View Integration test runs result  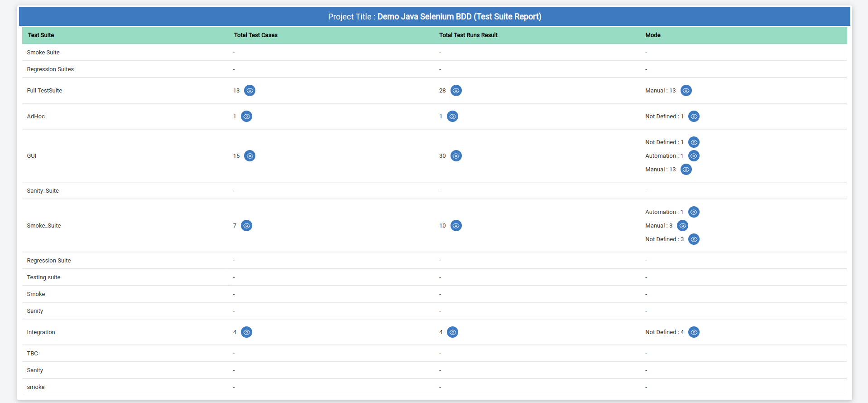pyautogui.click(x=452, y=332)
